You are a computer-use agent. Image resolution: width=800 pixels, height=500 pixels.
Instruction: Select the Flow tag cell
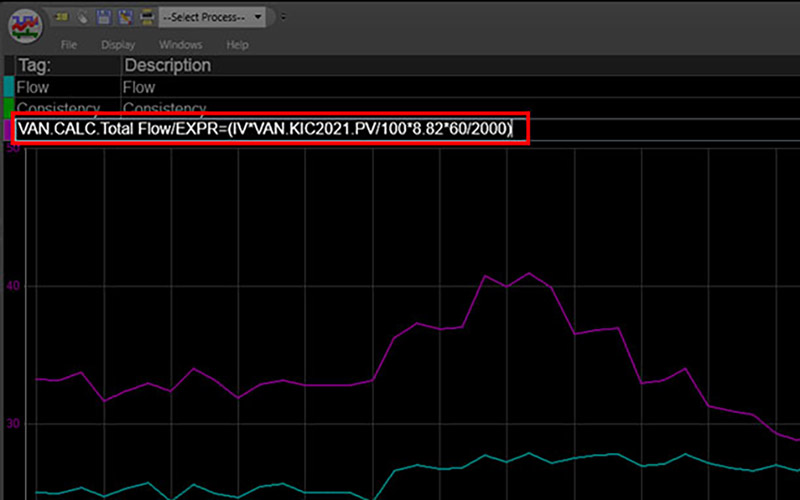(x=68, y=87)
